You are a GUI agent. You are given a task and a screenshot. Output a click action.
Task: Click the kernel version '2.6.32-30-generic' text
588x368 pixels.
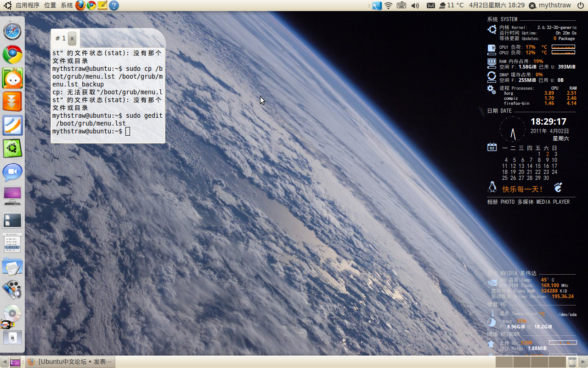(557, 28)
